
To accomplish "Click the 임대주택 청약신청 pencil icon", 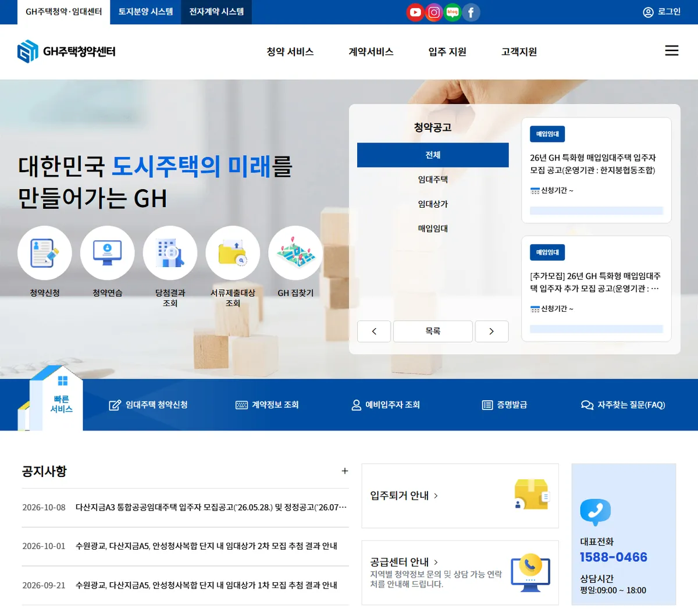I will [115, 405].
